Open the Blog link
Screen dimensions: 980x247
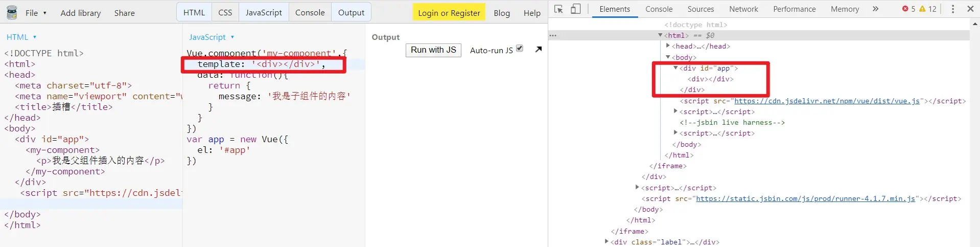[502, 13]
